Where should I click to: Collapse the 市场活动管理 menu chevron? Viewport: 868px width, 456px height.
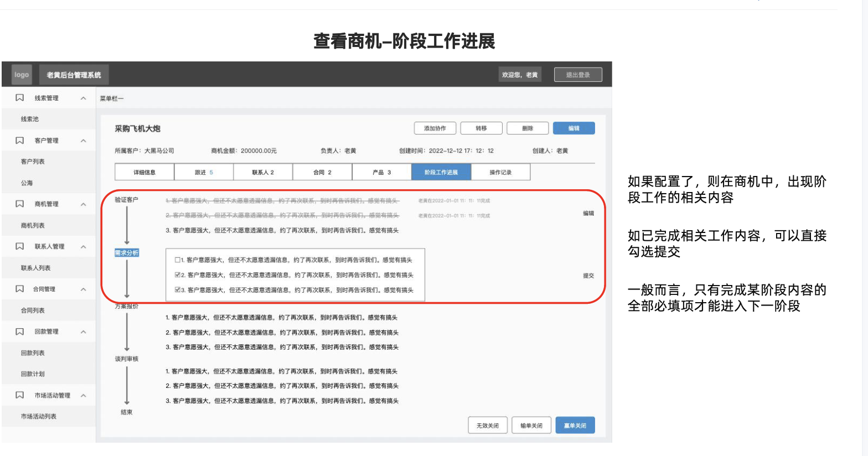point(84,396)
